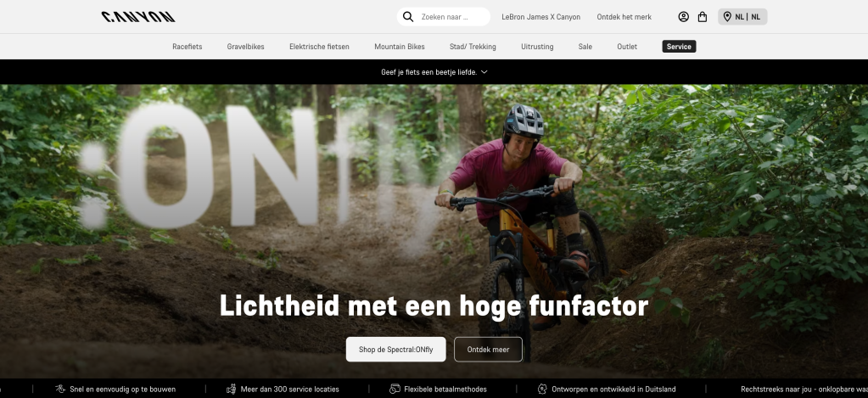
Task: Click the search magnifier icon
Action: (x=408, y=17)
